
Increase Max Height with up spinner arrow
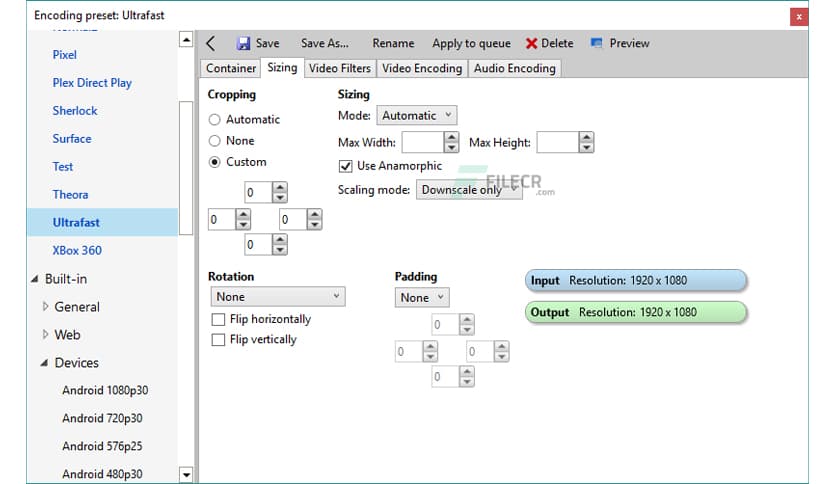586,137
